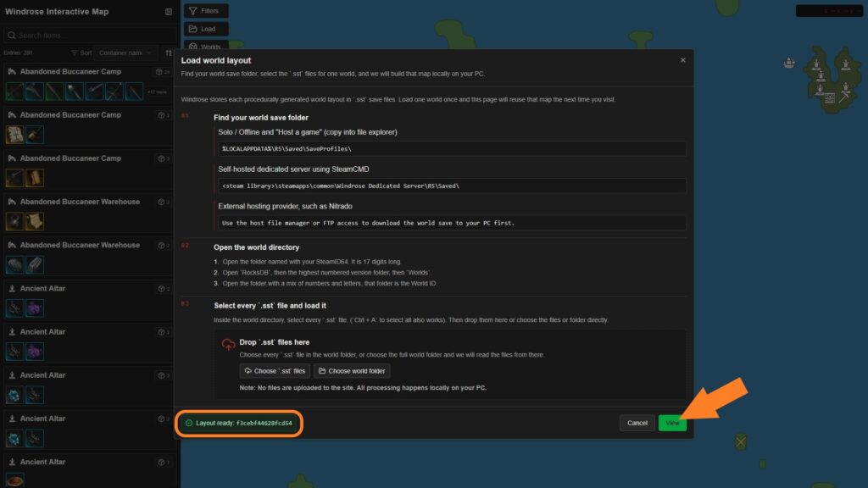Click 'Select every `.sst` file and load it' heading
Viewport: 868px width, 488px height.
[x=270, y=305]
